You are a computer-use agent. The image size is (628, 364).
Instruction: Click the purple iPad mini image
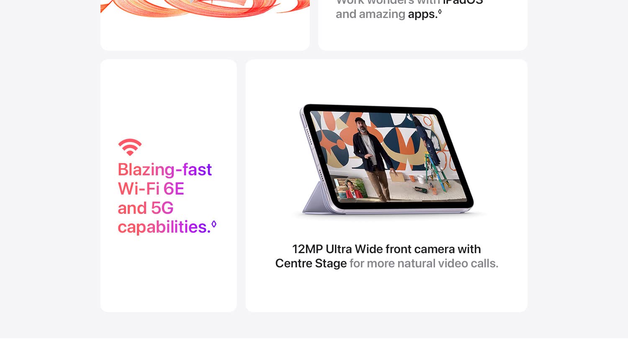tap(388, 159)
